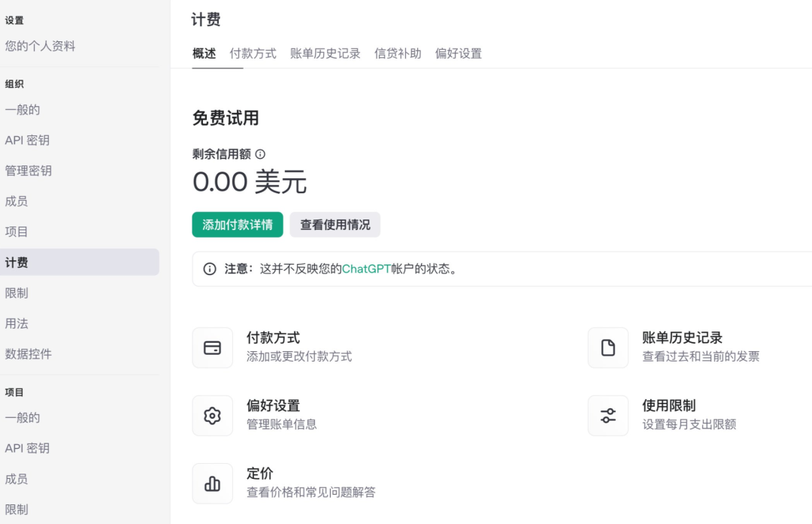Click the document icon for 账单历史记录
The image size is (812, 524).
607,348
